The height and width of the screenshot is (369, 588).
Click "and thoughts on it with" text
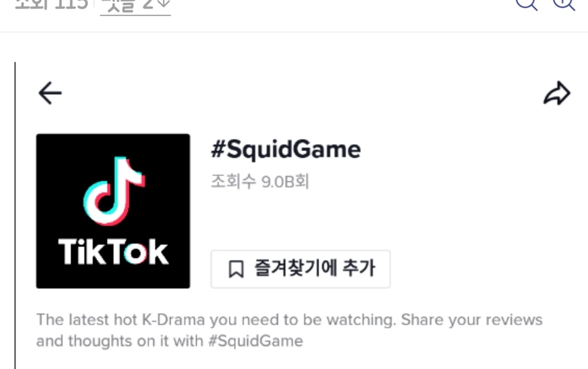120,341
